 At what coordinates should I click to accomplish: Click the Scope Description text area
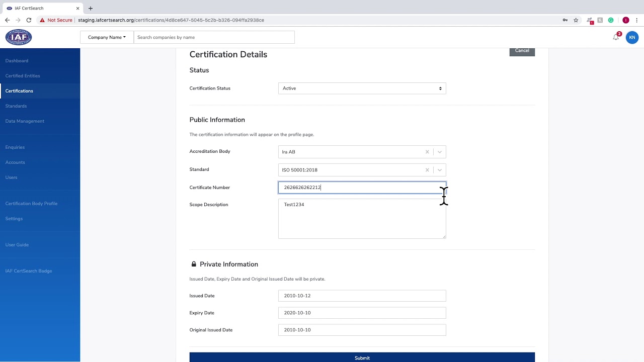pyautogui.click(x=362, y=219)
